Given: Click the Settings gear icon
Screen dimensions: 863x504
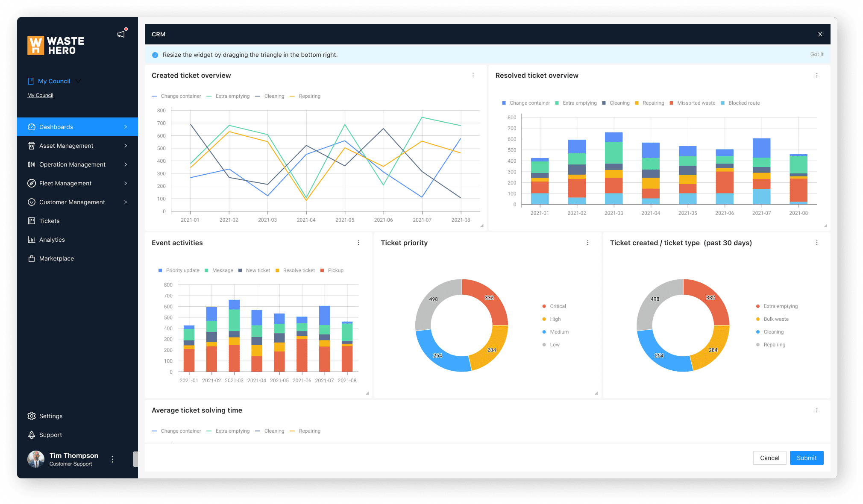Looking at the screenshot, I should 32,416.
